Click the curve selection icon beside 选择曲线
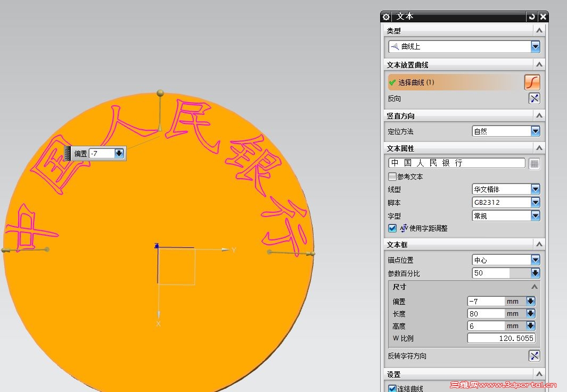The image size is (567, 392). (532, 82)
